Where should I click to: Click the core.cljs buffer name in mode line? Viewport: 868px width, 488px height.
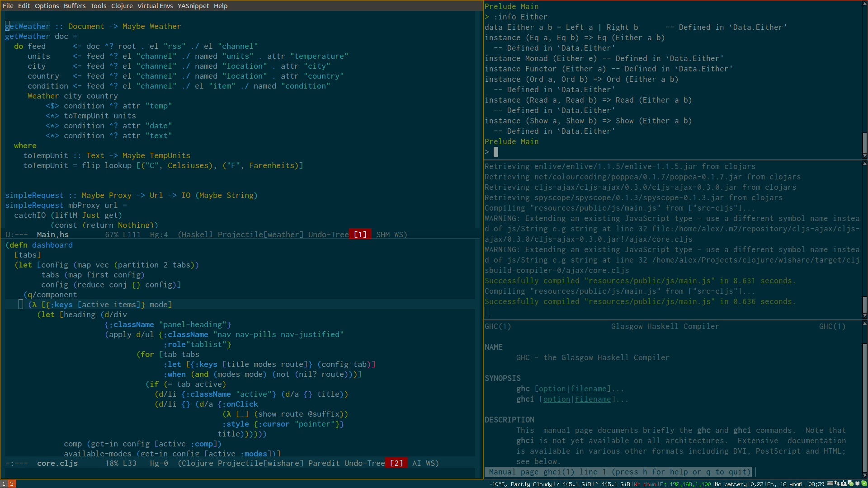click(57, 463)
